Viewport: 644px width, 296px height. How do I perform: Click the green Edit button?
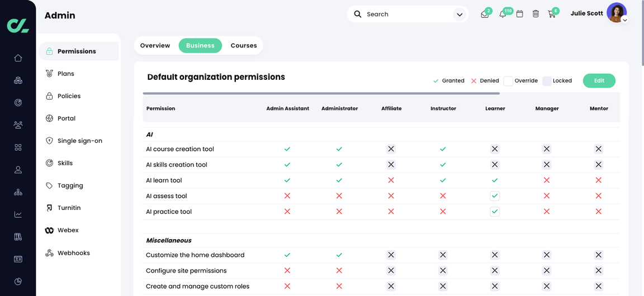[599, 81]
